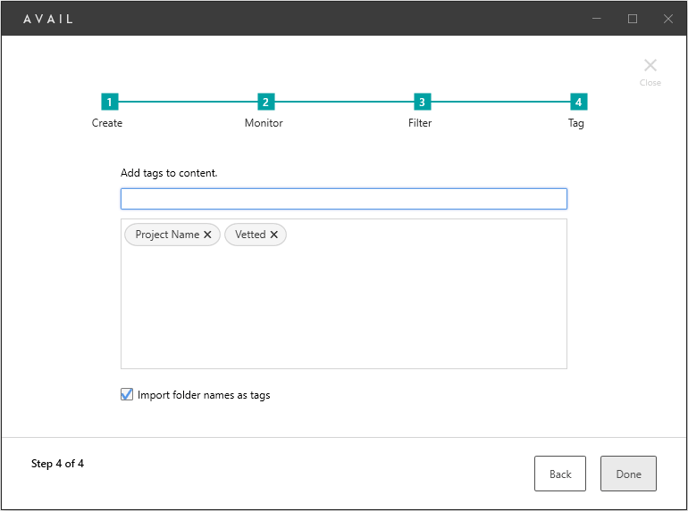Select the Create step label
This screenshot has width=688, height=511.
tap(107, 123)
